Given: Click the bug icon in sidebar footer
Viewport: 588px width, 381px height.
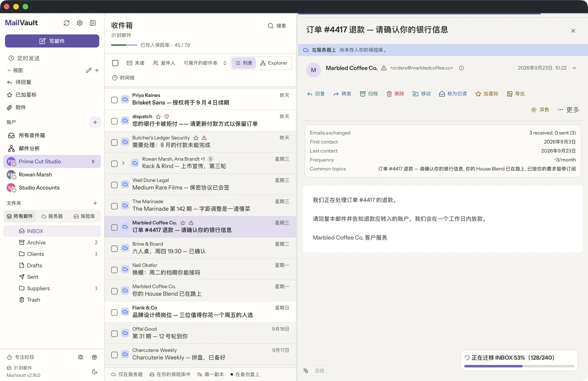Looking at the screenshot, I should 80,357.
